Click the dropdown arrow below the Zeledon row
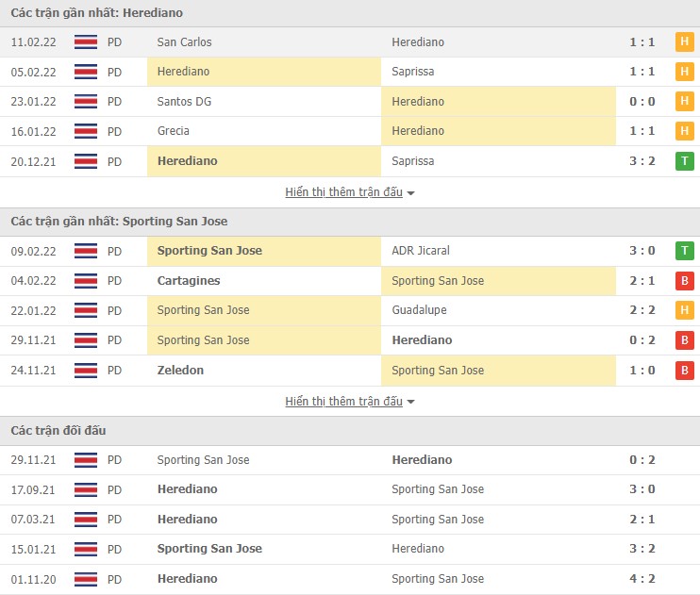The width and height of the screenshot is (700, 595). point(410,402)
